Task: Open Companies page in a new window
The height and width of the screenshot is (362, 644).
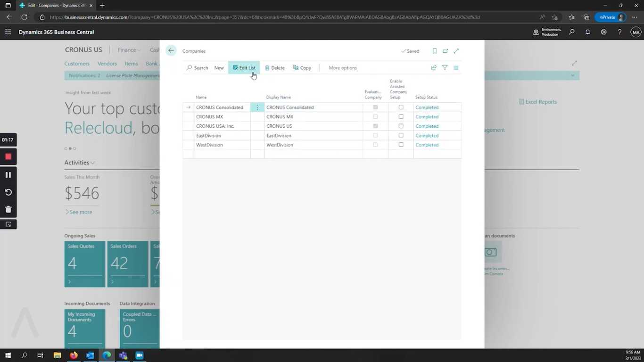Action: 445,51
